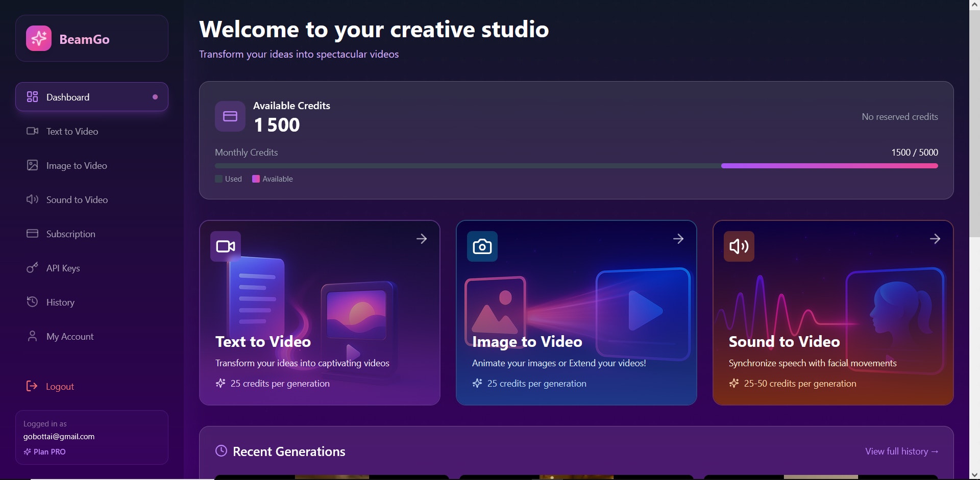The height and width of the screenshot is (480, 980).
Task: Click the Monthly Credits progress bar
Action: pos(576,165)
